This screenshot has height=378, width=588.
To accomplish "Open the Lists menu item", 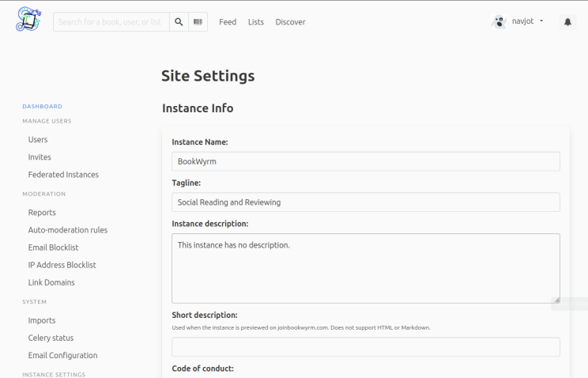I will tap(256, 22).
